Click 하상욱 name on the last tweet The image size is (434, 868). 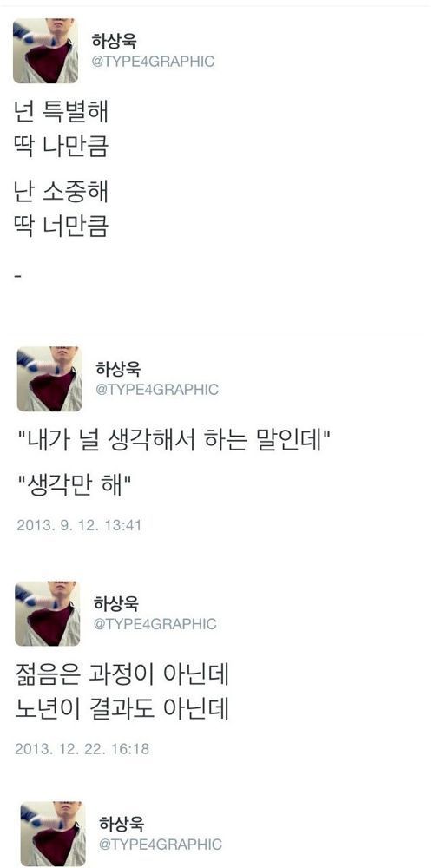(x=122, y=823)
